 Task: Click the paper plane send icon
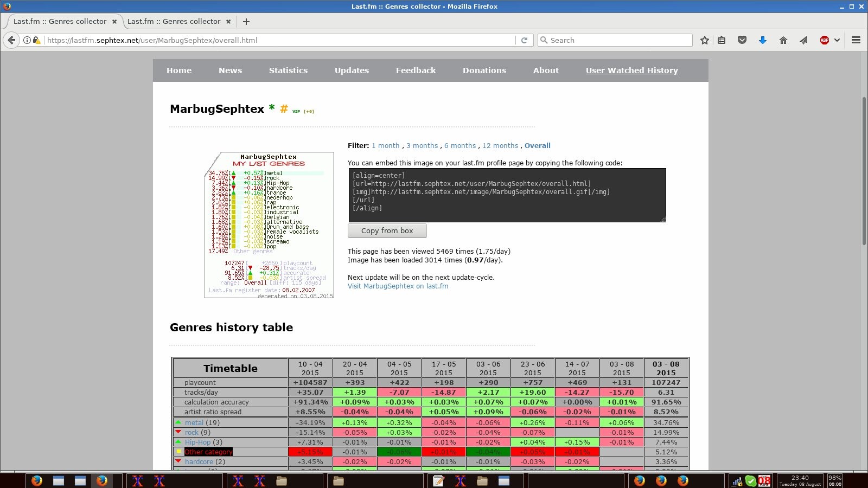coord(803,40)
